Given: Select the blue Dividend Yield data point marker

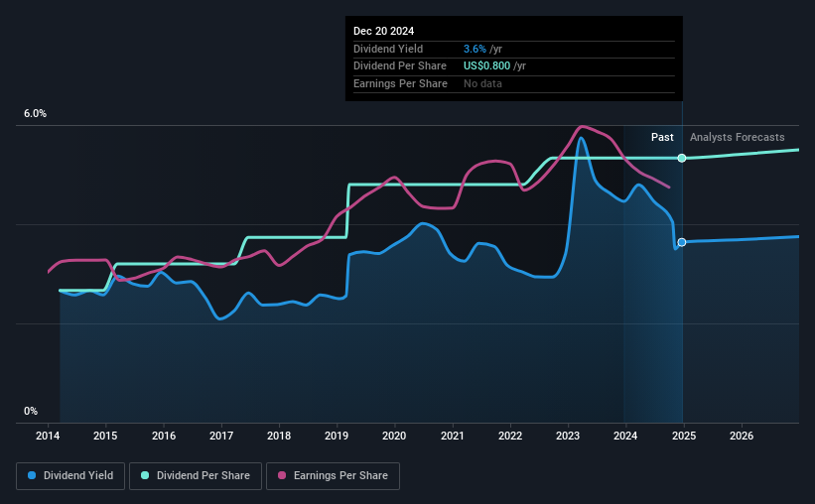Looking at the screenshot, I should click(682, 242).
